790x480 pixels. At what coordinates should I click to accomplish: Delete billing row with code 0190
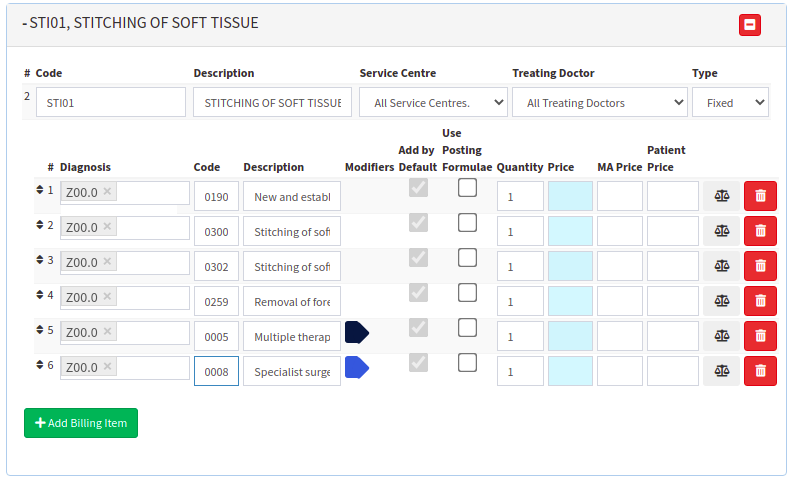760,196
